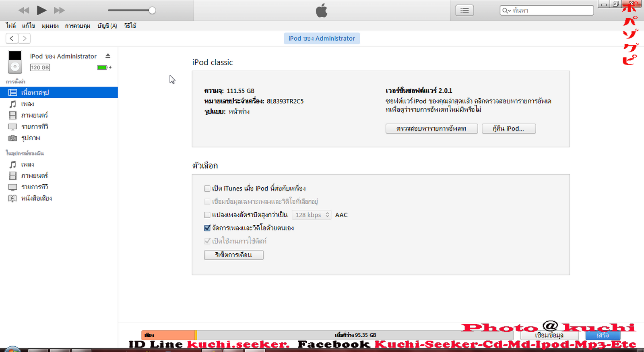Open the มุมมอง menu
The width and height of the screenshot is (644, 352).
tap(50, 26)
